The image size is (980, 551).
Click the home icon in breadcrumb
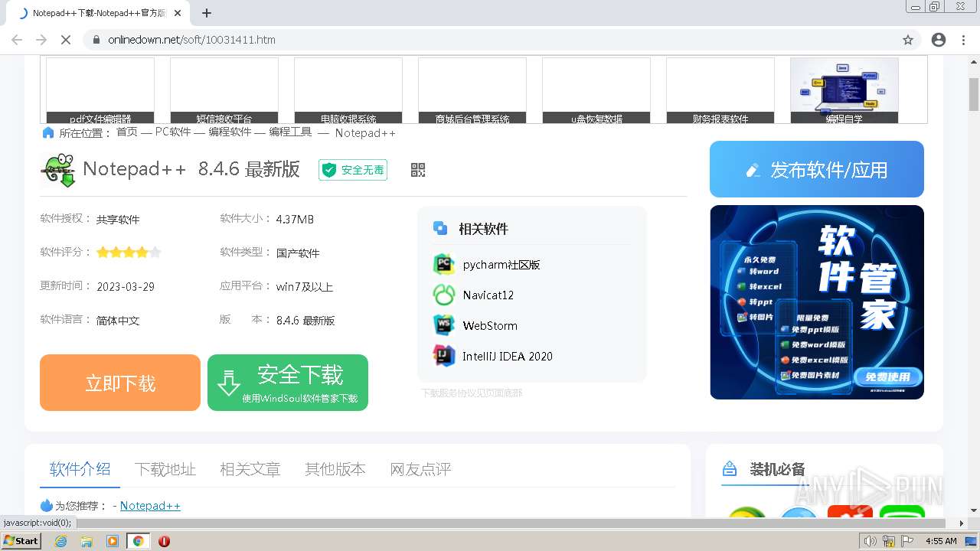48,133
